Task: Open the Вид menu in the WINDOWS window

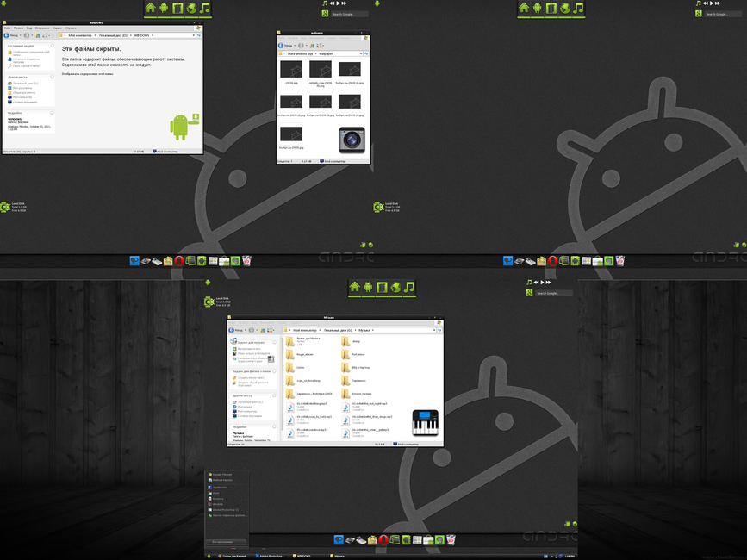Action: [29, 28]
